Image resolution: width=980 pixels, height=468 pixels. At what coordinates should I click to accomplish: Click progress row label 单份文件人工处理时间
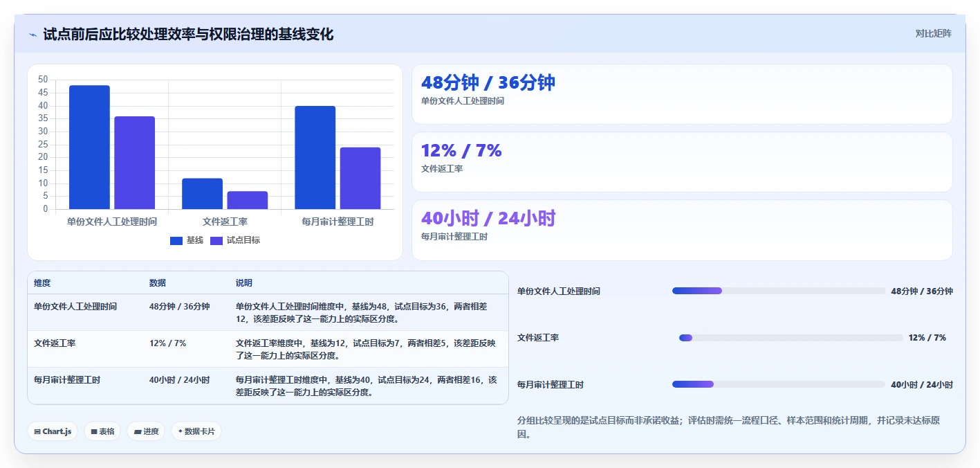click(559, 291)
